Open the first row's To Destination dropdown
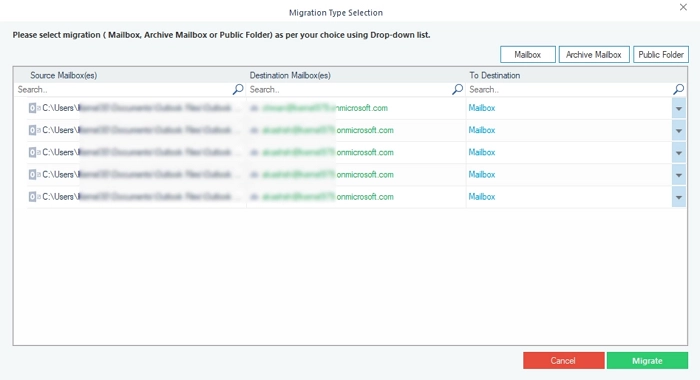Viewport: 700px width, 380px height. pyautogui.click(x=679, y=109)
